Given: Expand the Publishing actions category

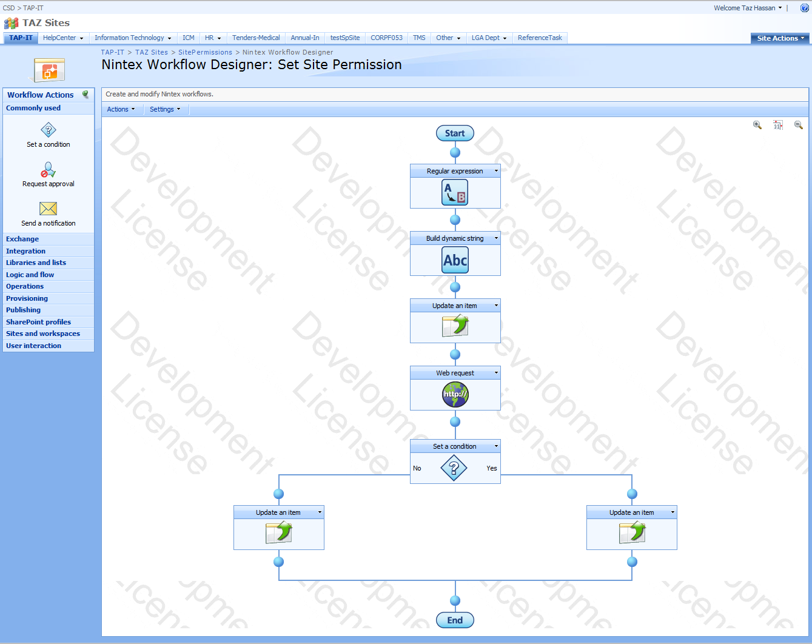Looking at the screenshot, I should click(x=49, y=310).
